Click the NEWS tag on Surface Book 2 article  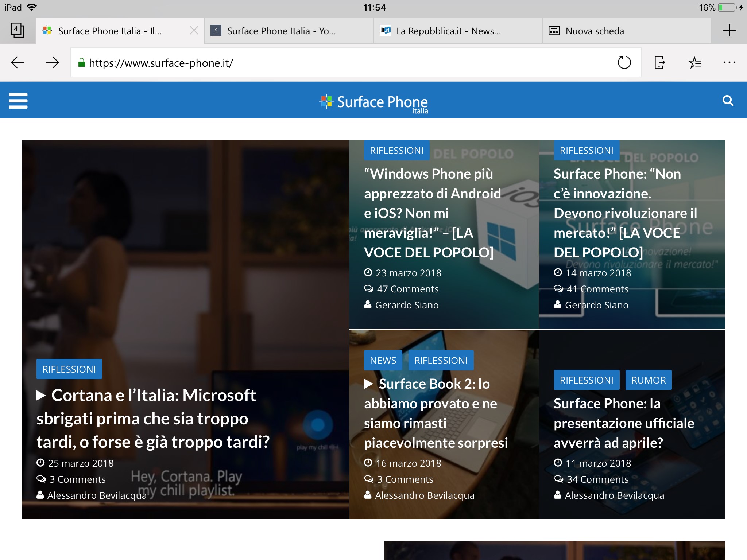[x=383, y=361]
